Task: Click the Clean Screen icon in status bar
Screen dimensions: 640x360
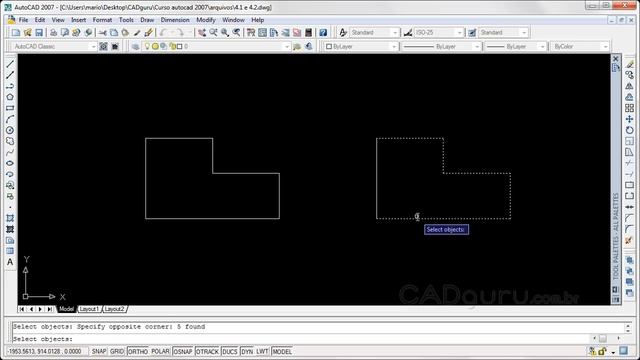Action: [x=623, y=351]
